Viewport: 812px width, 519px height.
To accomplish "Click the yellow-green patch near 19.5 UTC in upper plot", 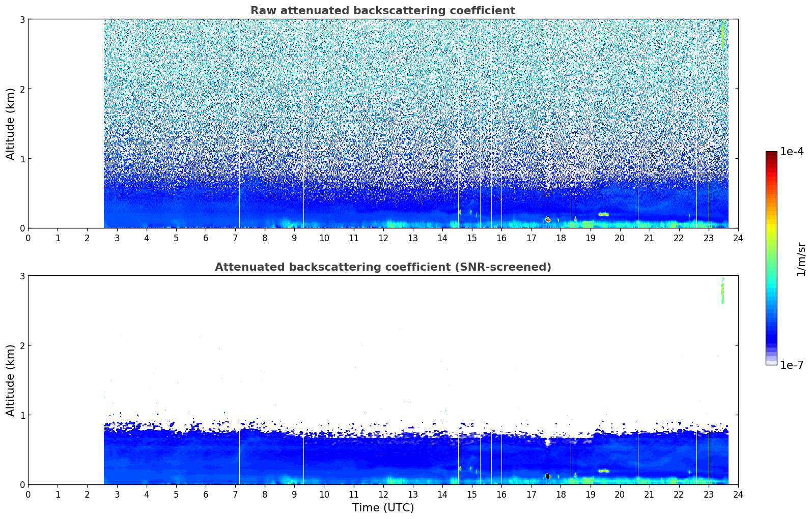I will tap(604, 214).
